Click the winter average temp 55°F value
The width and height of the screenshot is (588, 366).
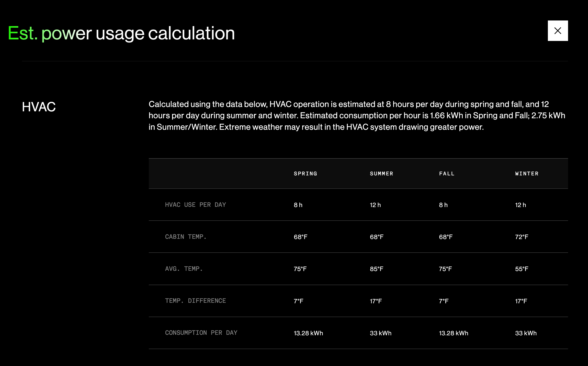point(521,269)
